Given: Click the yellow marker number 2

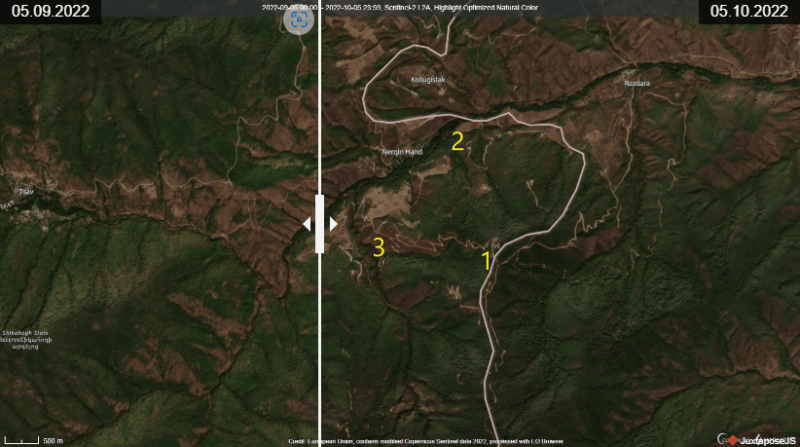Looking at the screenshot, I should click(457, 141).
